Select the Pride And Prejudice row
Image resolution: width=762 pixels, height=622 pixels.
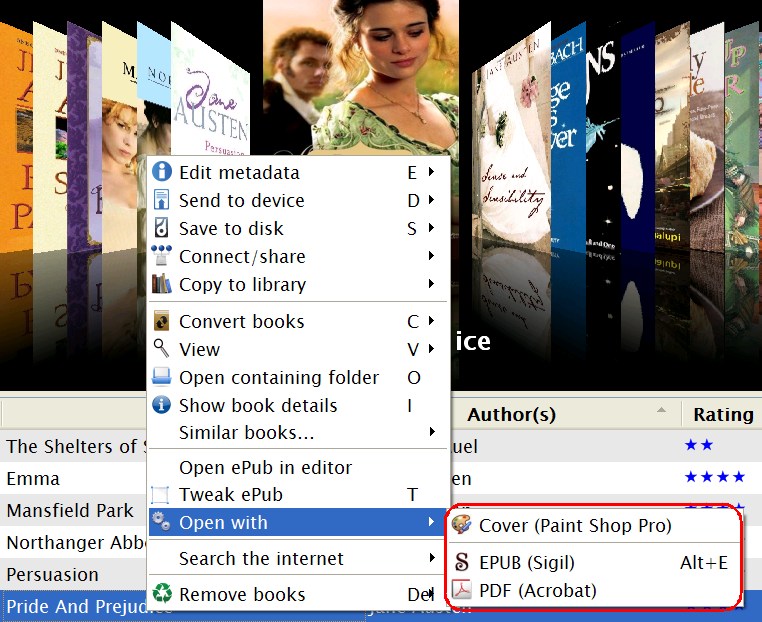click(74, 606)
